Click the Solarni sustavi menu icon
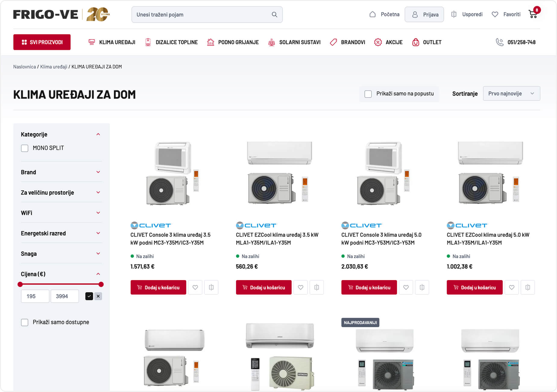Viewport: 557px width, 392px height. 272,42
